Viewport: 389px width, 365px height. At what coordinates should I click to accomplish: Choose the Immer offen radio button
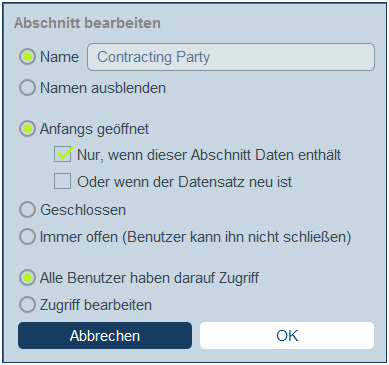pyautogui.click(x=27, y=237)
